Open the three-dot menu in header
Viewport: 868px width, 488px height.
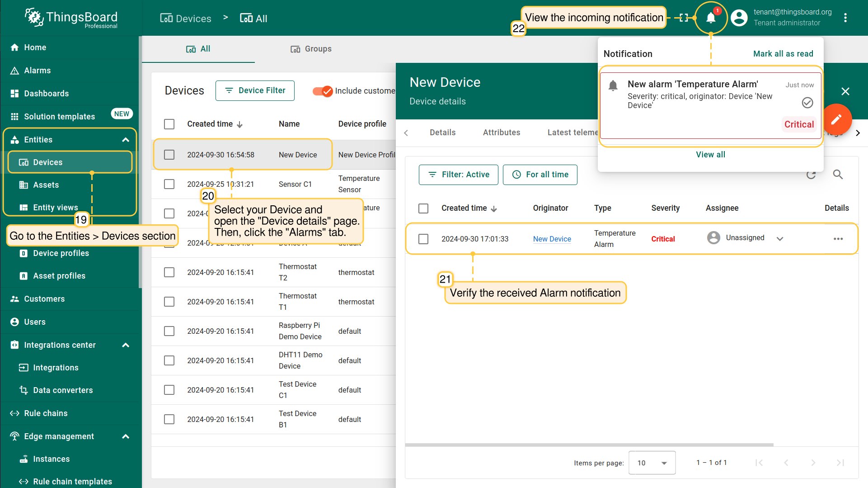point(845,18)
